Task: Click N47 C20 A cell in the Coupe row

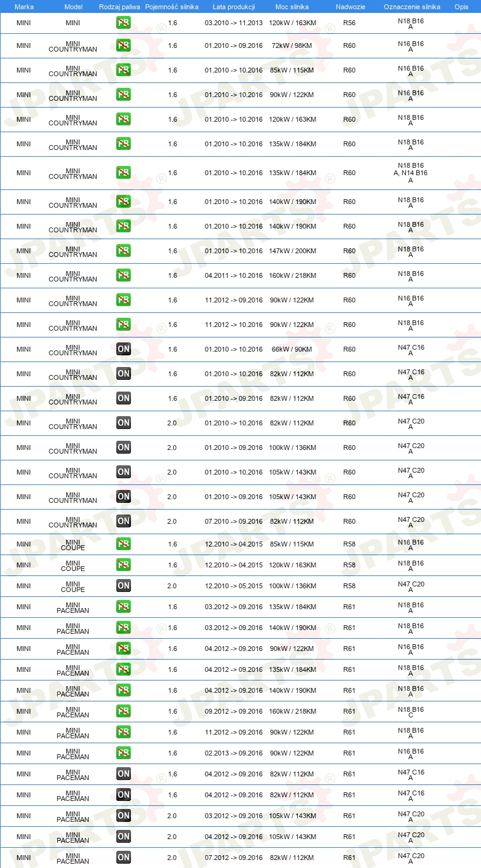Action: tap(410, 586)
